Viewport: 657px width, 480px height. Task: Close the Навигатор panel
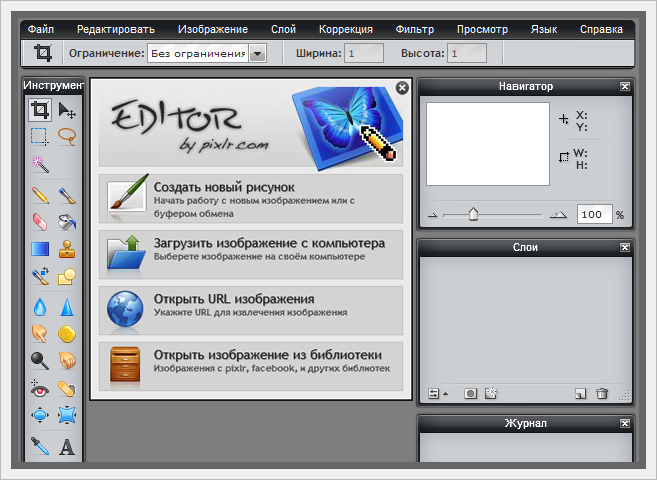625,86
